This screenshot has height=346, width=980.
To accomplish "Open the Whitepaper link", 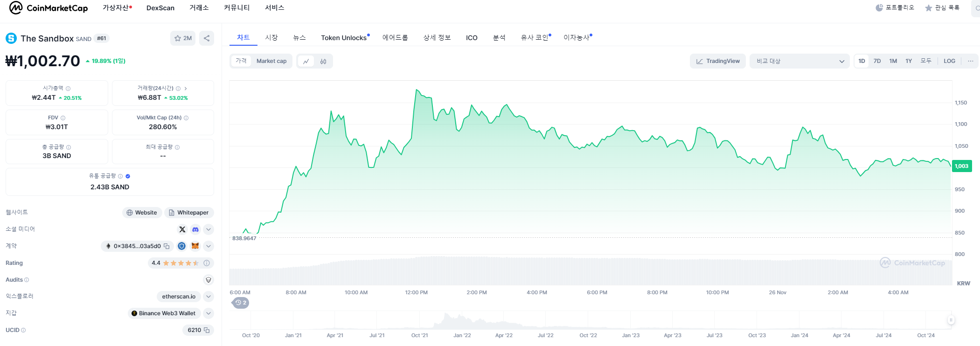I will (x=189, y=213).
